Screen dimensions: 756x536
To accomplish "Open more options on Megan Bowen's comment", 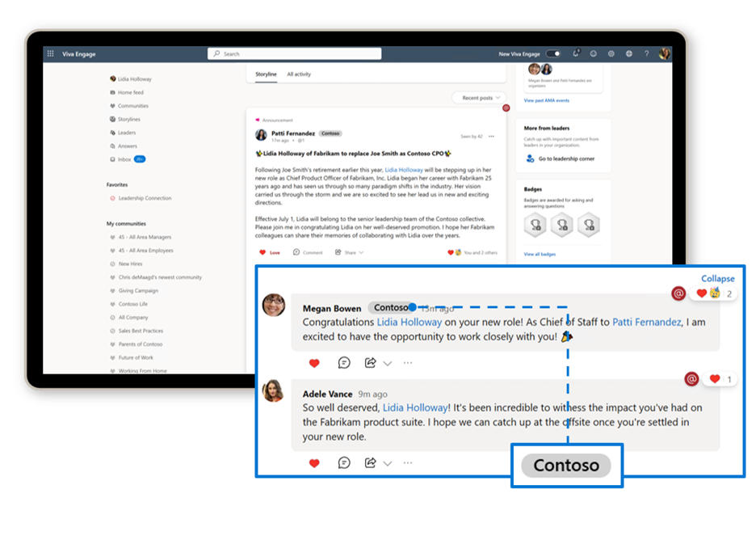I will click(x=408, y=363).
